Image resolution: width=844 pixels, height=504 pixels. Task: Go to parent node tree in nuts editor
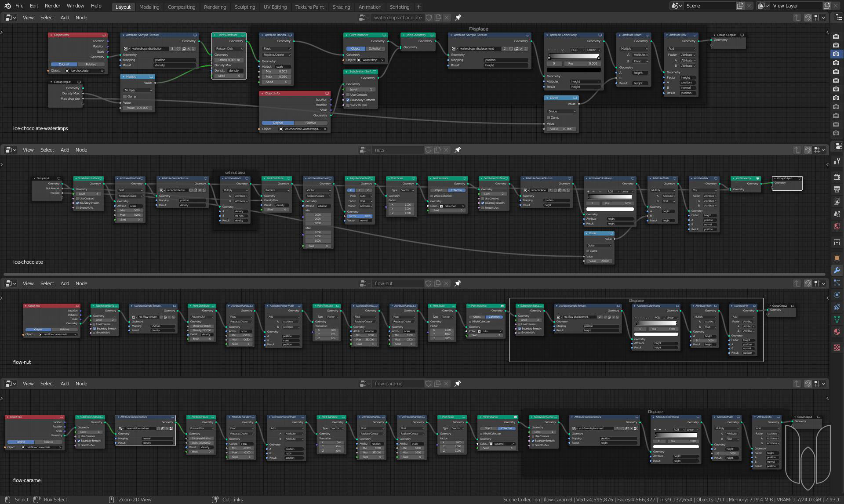(797, 150)
